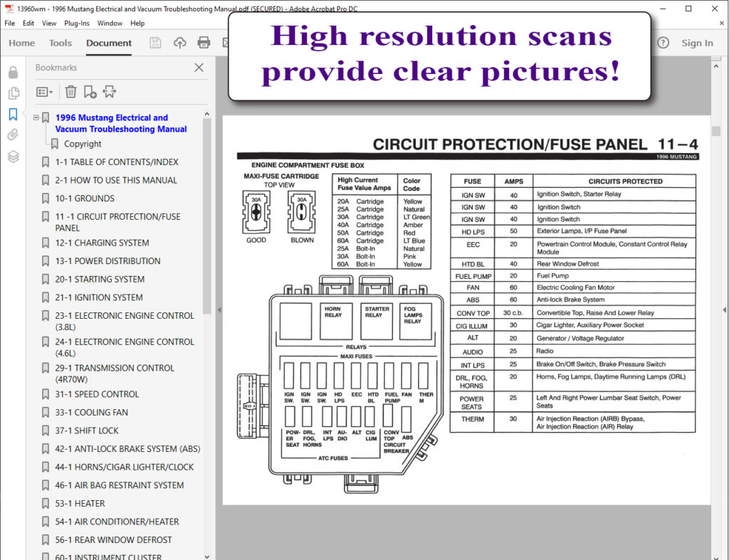Click the delete bookmark trash icon

click(x=70, y=92)
